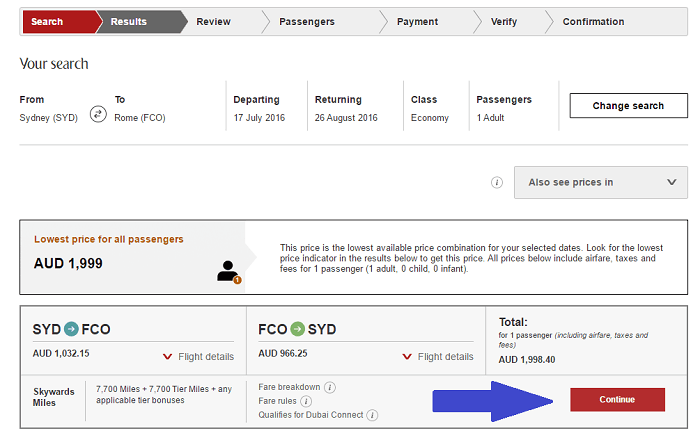Click the Change search button
The image size is (700, 440).
tap(628, 106)
